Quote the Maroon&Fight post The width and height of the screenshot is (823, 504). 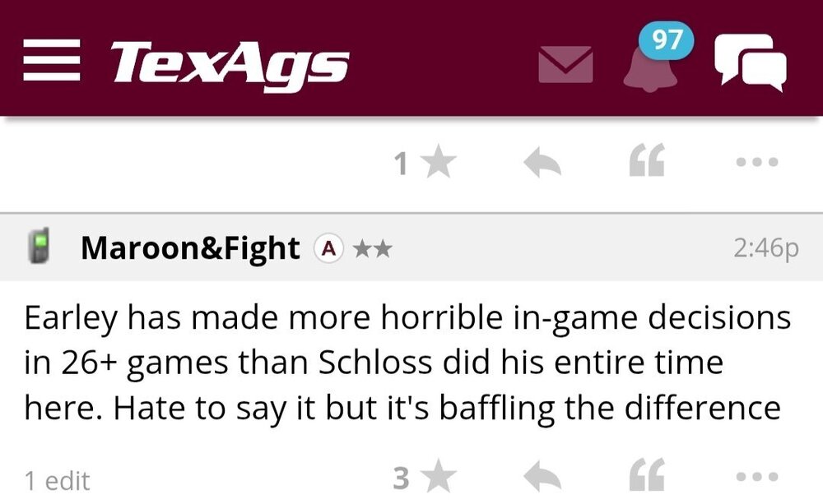pyautogui.click(x=646, y=477)
